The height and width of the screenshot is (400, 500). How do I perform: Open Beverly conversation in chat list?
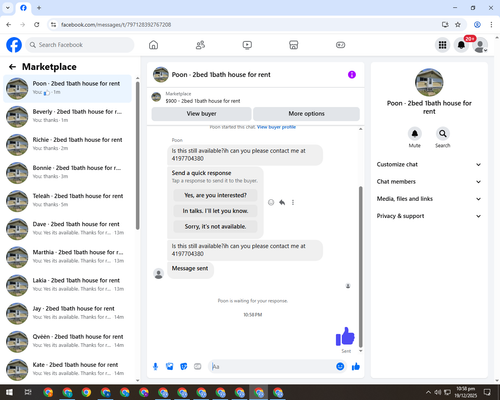tap(68, 117)
